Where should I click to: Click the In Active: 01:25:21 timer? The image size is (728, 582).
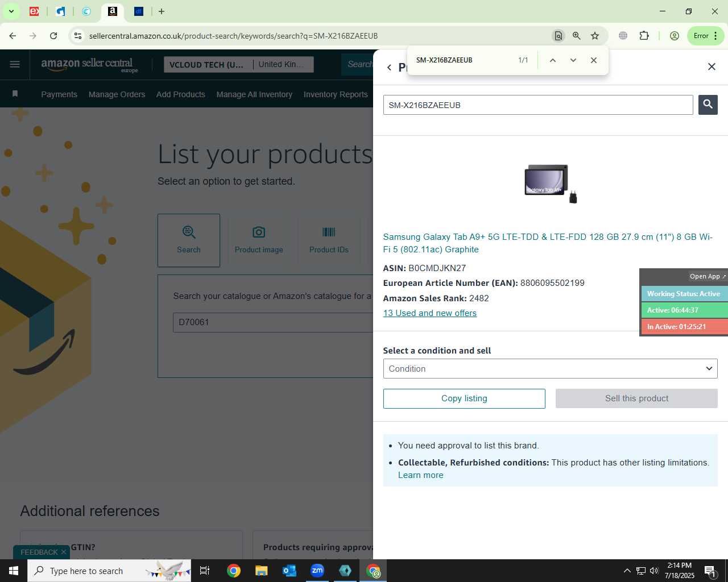[x=685, y=327]
